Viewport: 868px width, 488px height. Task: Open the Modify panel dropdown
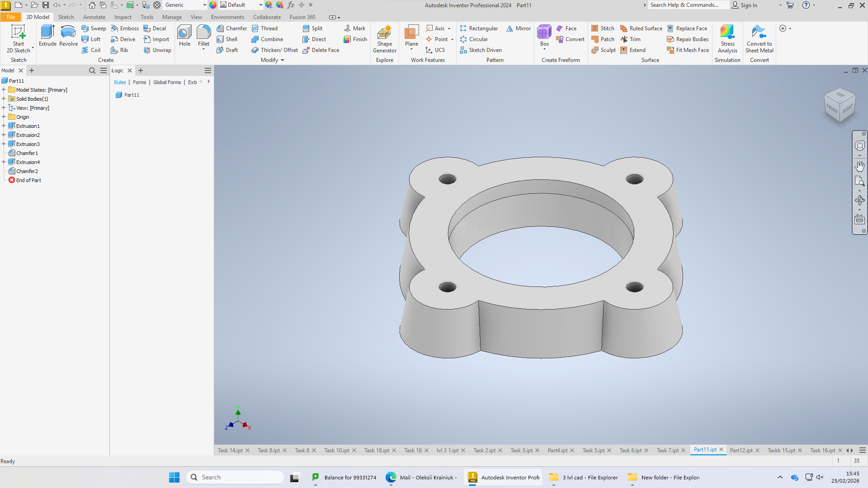[273, 60]
